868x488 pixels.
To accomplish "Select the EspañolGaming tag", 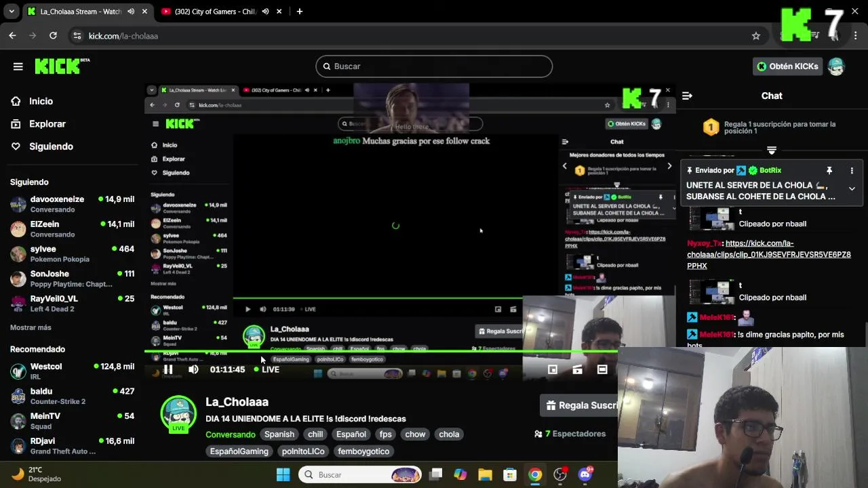I will [x=239, y=451].
